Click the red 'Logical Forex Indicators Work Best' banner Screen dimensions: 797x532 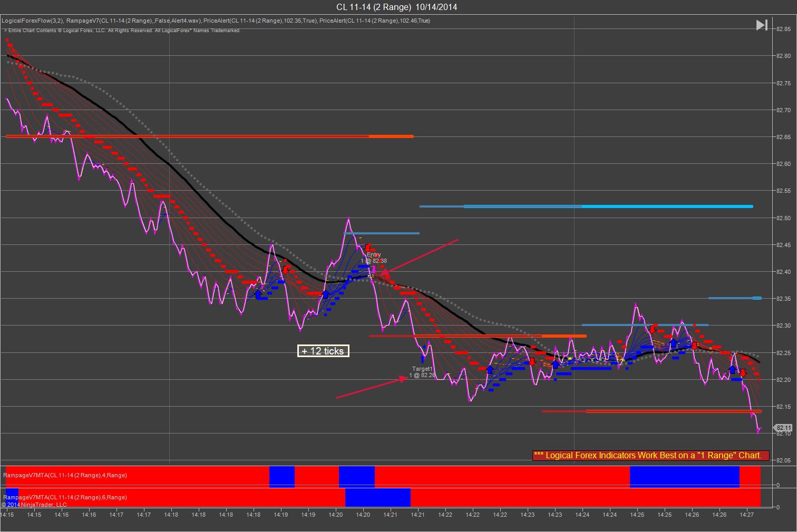point(651,455)
